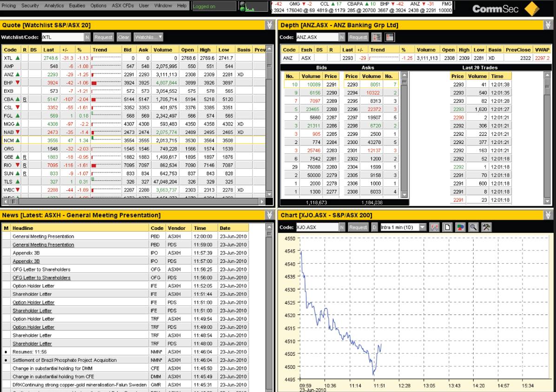
Task: Collapse the Quote panel with chevron icon
Action: [x=269, y=25]
